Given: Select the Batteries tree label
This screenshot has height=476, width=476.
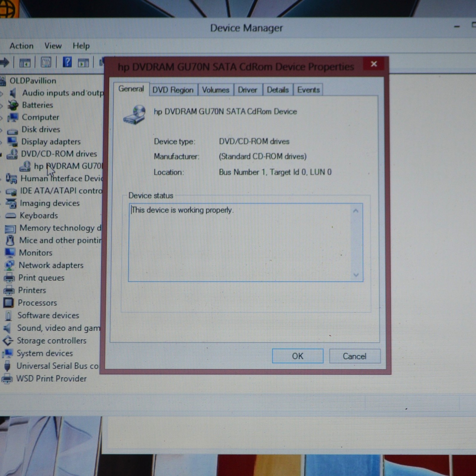Looking at the screenshot, I should point(37,105).
